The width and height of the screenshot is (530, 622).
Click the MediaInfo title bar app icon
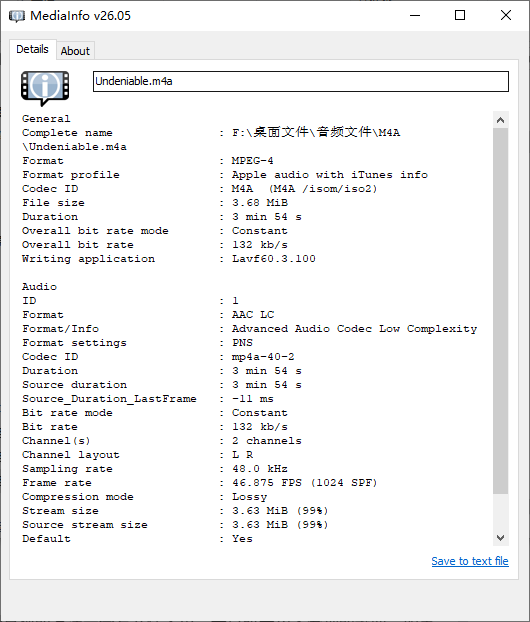17,16
